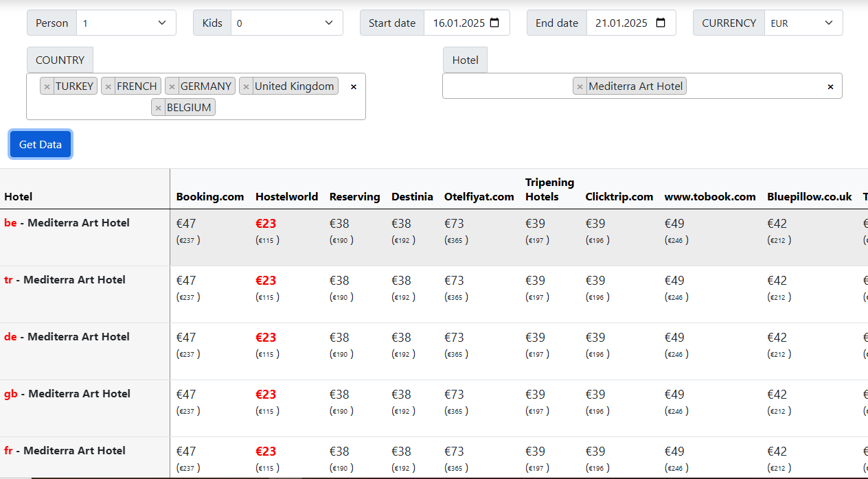The height and width of the screenshot is (479, 868).
Task: Click the End date input field
Action: (x=631, y=23)
